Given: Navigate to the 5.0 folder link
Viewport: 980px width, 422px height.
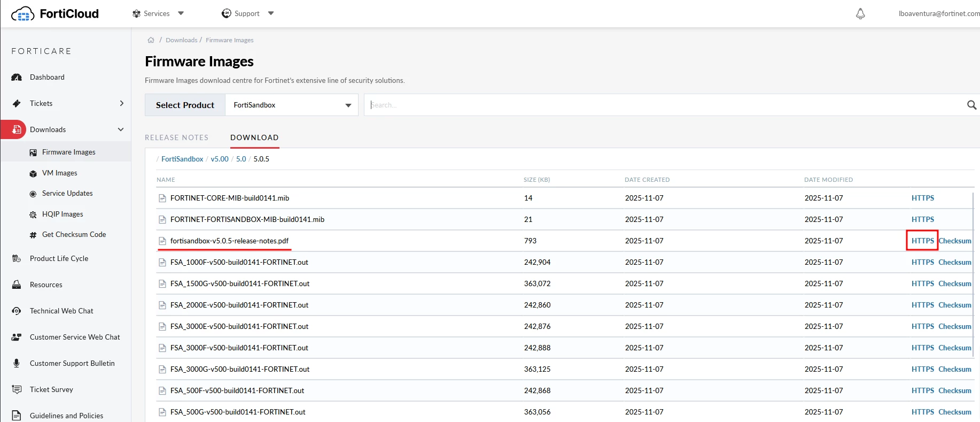Looking at the screenshot, I should (x=241, y=159).
